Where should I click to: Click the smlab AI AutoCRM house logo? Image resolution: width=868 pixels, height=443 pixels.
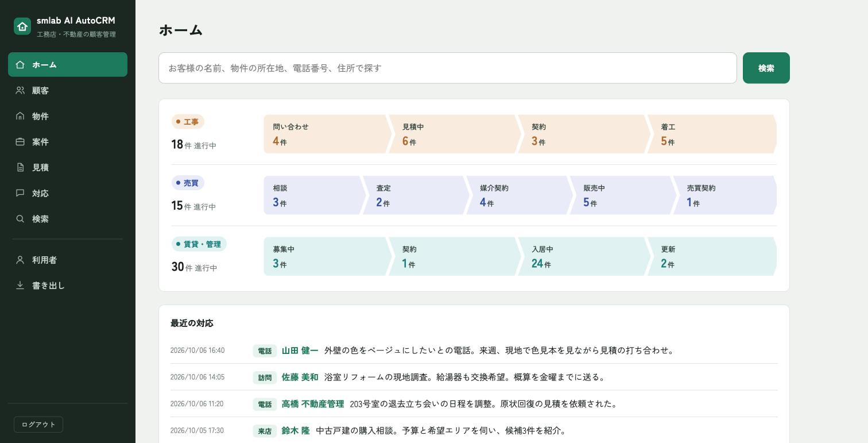tap(22, 26)
